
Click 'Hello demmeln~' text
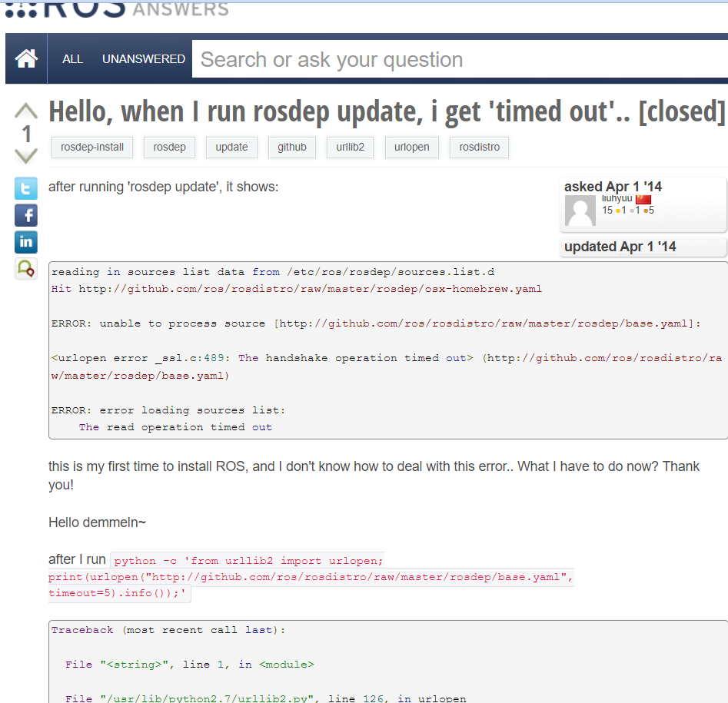click(97, 522)
